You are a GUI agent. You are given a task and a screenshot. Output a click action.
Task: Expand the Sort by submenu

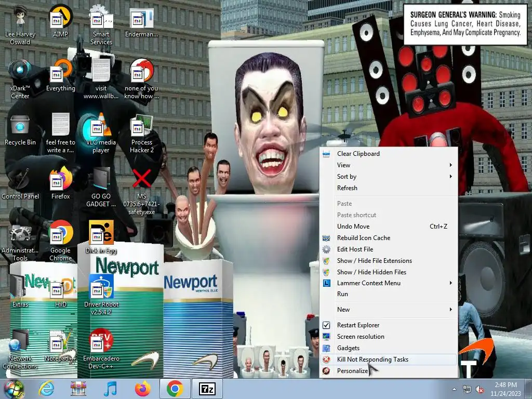coord(389,177)
